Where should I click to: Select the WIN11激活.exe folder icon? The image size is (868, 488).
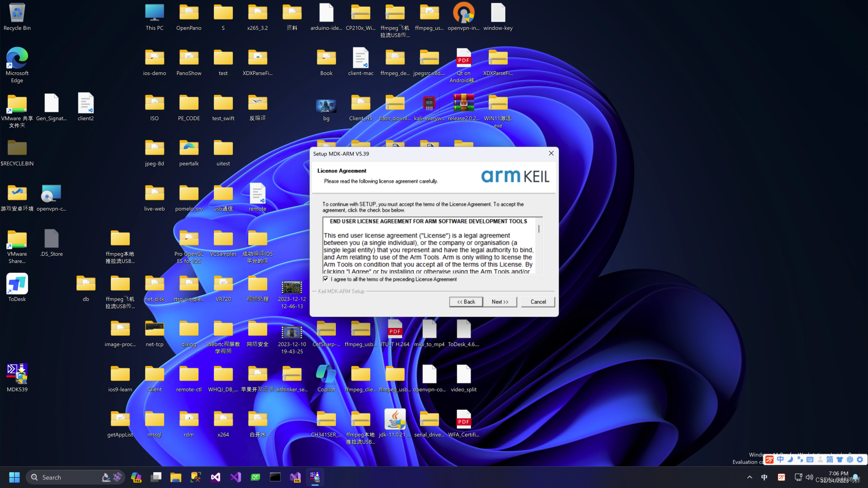coord(498,111)
